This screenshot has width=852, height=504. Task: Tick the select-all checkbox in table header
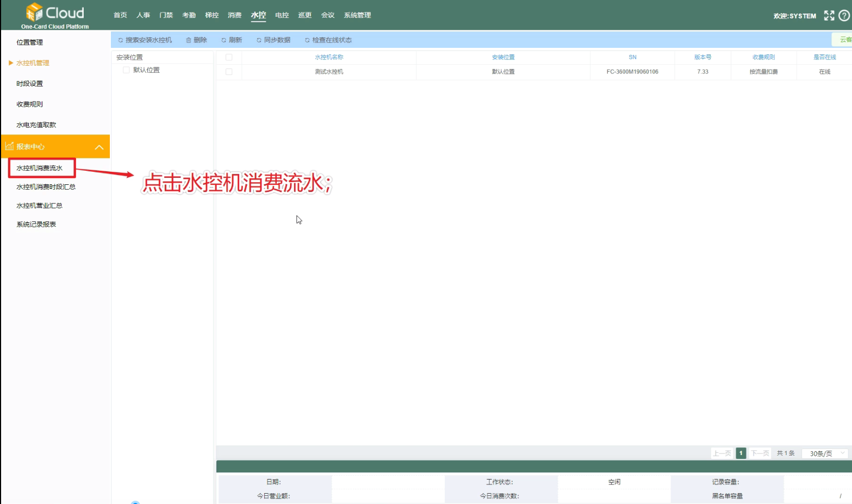pyautogui.click(x=229, y=57)
